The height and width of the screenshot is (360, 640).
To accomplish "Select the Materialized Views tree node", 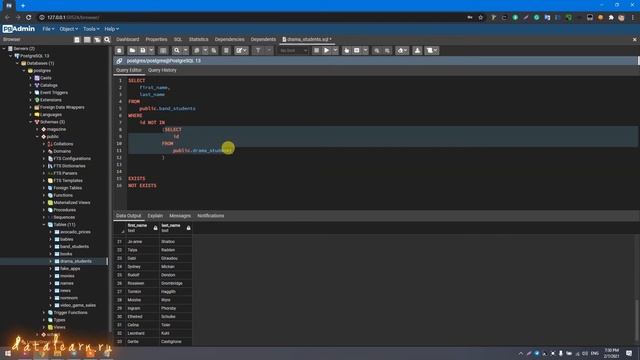I will click(71, 203).
